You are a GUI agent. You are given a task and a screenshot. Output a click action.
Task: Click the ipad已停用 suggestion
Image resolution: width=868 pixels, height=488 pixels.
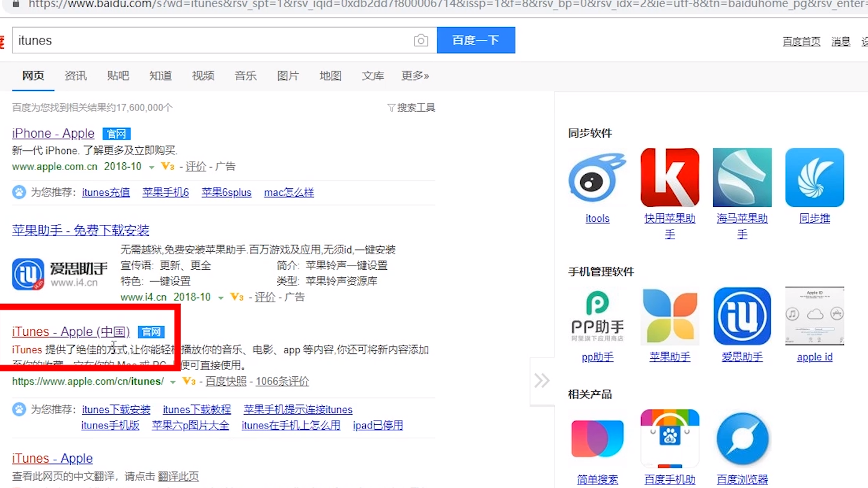pos(378,425)
